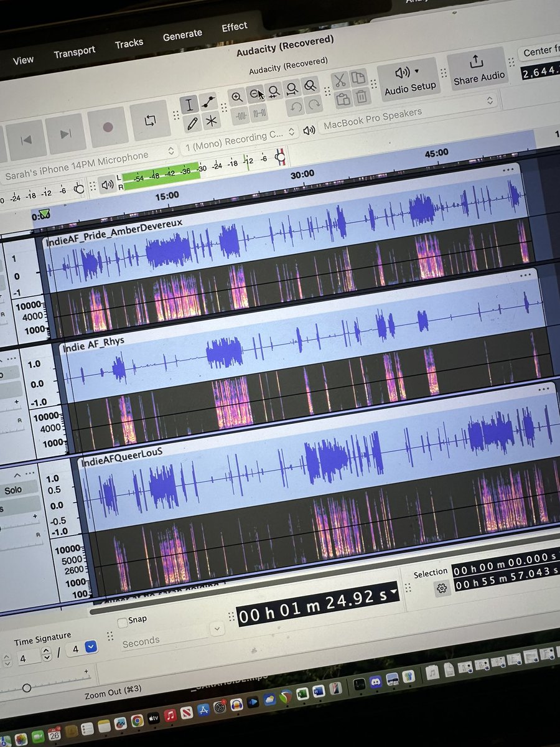This screenshot has height=747, width=560.
Task: Click timeline at 45:00 mark
Action: click(436, 153)
